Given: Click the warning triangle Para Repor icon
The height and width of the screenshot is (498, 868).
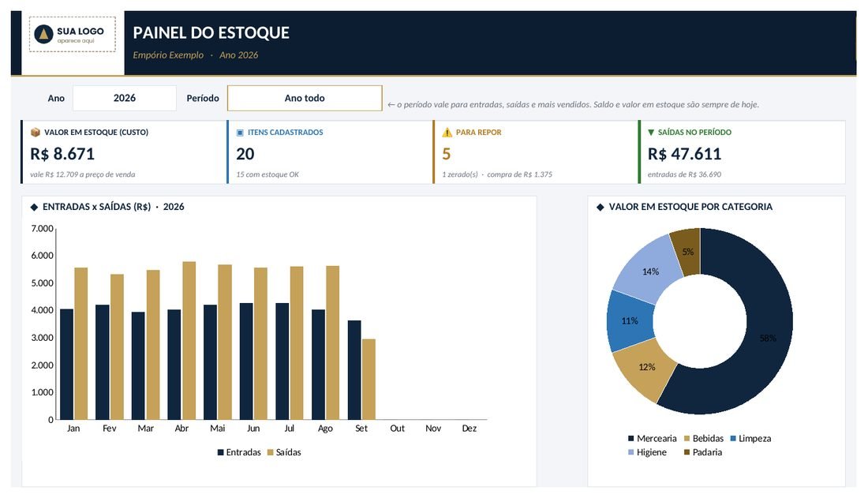Looking at the screenshot, I should (447, 133).
